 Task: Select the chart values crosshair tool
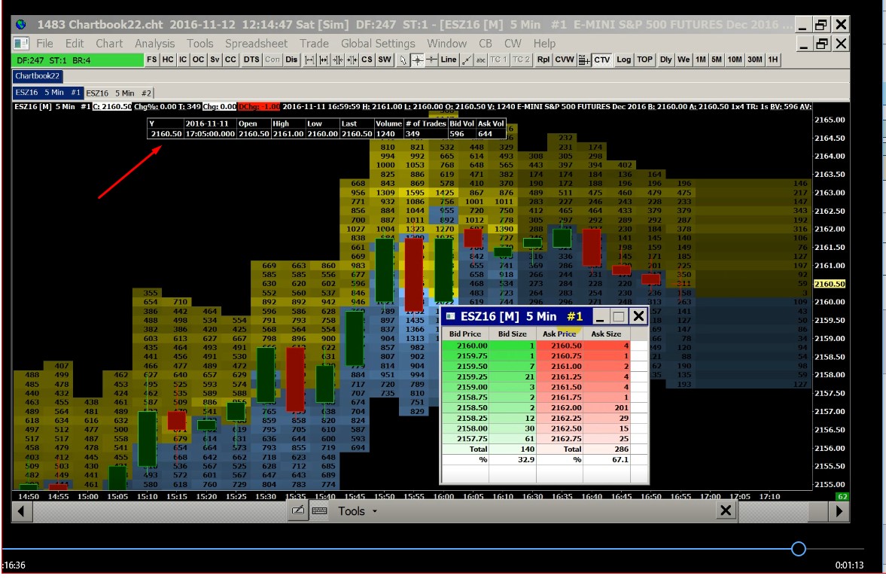[418, 60]
